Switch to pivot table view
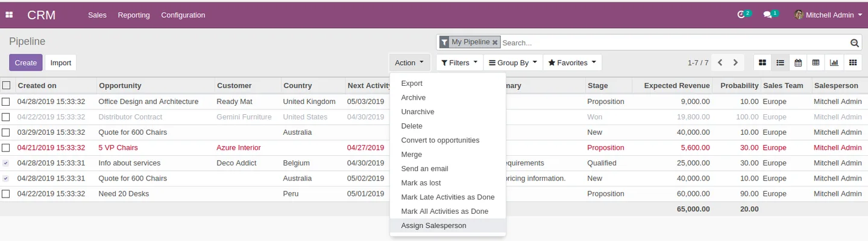This screenshot has width=868, height=241. coord(816,63)
